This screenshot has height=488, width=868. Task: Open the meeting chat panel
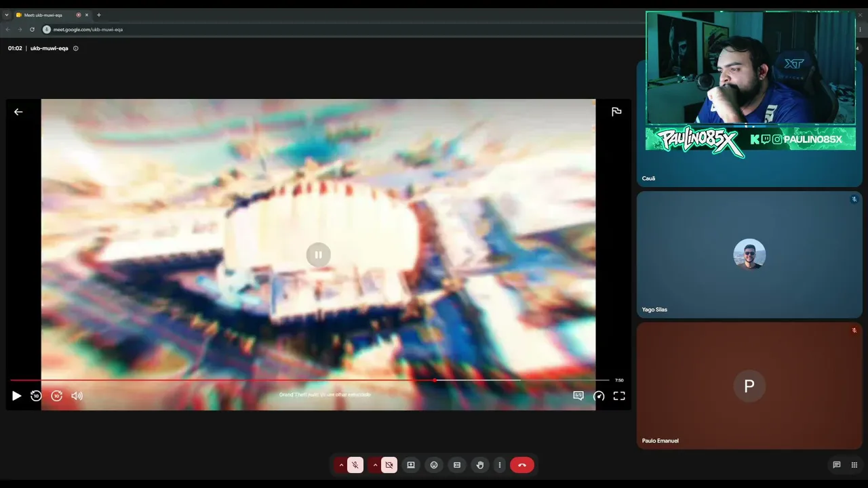pyautogui.click(x=837, y=465)
